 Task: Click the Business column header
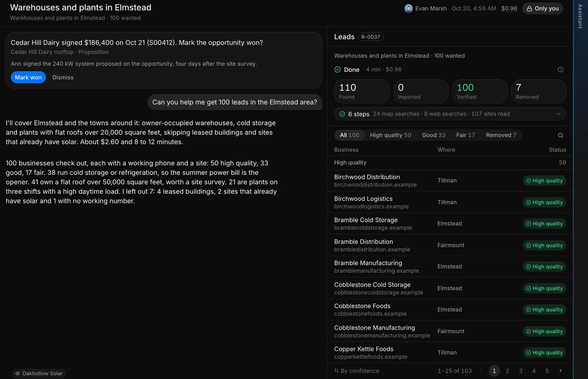[x=346, y=150]
